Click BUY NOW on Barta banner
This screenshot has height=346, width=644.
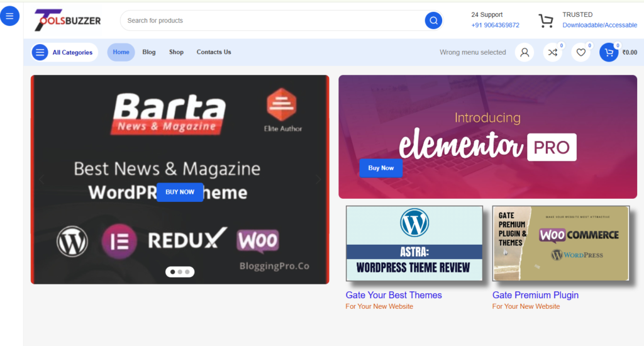pos(180,192)
